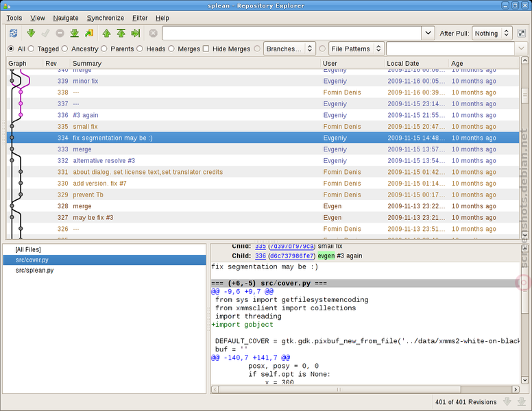Open the Synchronize menu
The height and width of the screenshot is (411, 532).
pyautogui.click(x=106, y=18)
